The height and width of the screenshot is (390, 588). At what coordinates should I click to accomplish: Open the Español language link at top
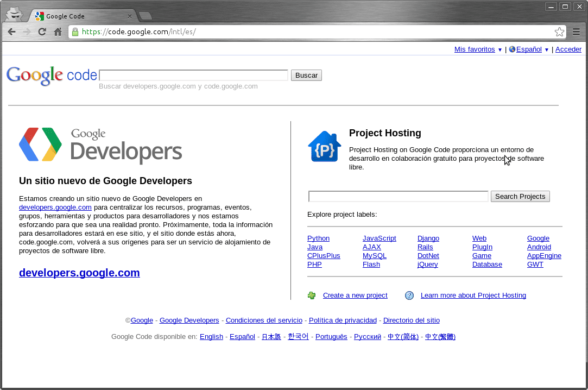tap(529, 49)
